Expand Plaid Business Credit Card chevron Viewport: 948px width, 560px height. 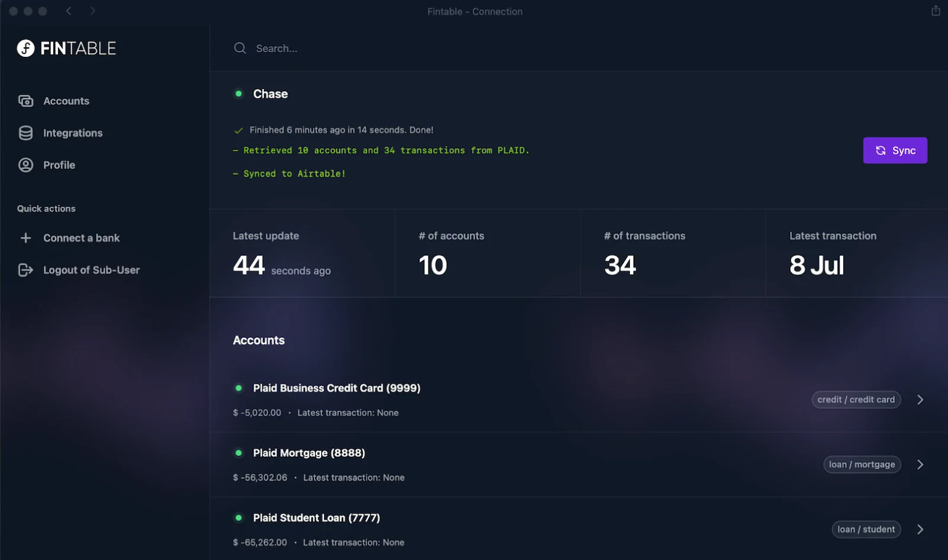(x=920, y=400)
